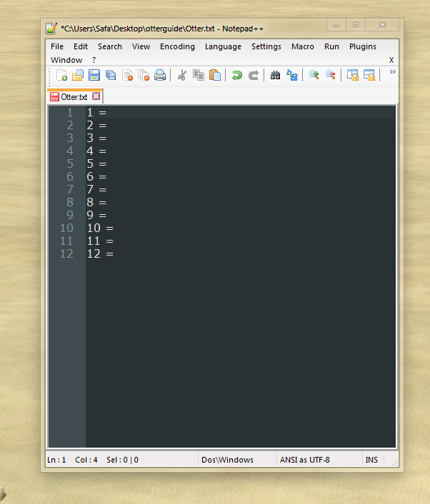
Task: Open the Plugins menu
Action: (362, 46)
